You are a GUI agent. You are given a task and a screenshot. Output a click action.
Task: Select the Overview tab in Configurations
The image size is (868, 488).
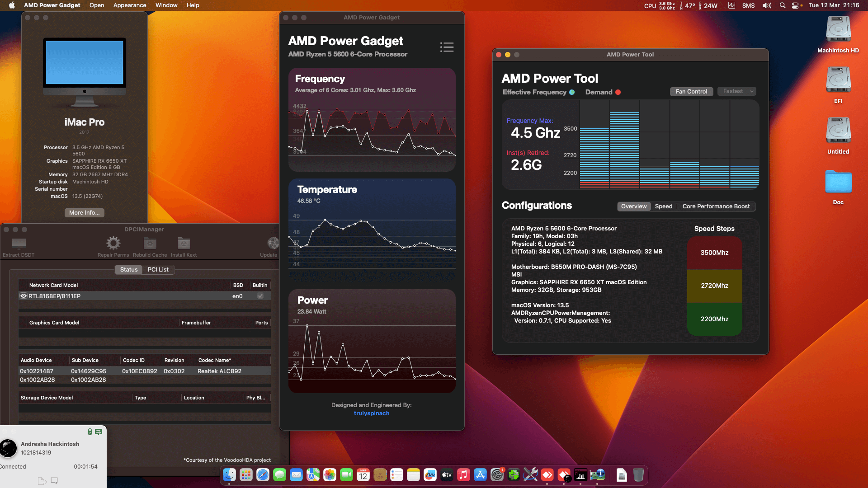(634, 206)
